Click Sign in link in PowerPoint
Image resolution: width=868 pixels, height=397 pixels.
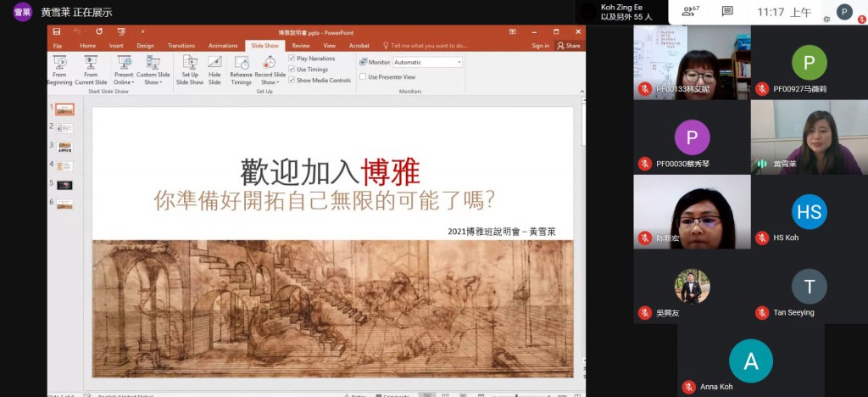coord(540,46)
